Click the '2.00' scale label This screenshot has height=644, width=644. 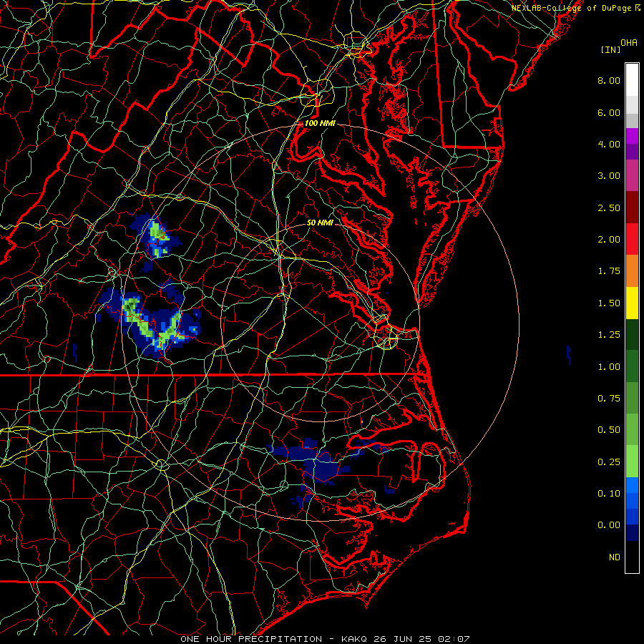click(609, 240)
